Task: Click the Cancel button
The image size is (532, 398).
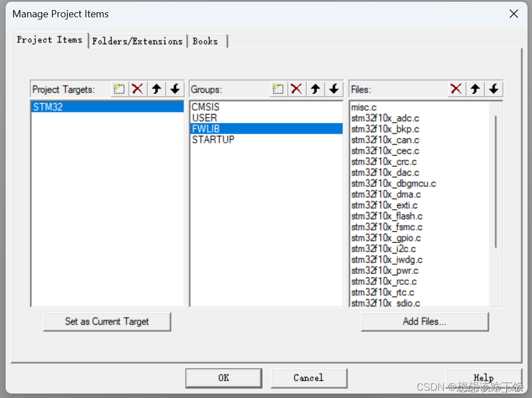Action: pyautogui.click(x=309, y=378)
